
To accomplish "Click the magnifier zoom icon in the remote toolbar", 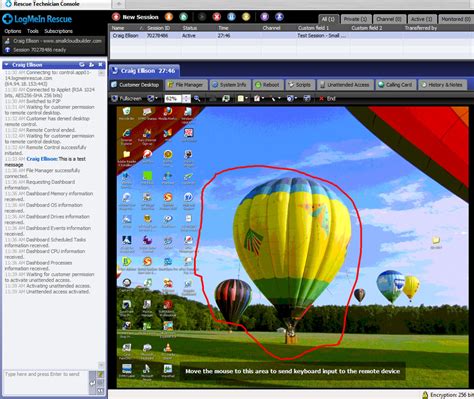I will pyautogui.click(x=197, y=98).
